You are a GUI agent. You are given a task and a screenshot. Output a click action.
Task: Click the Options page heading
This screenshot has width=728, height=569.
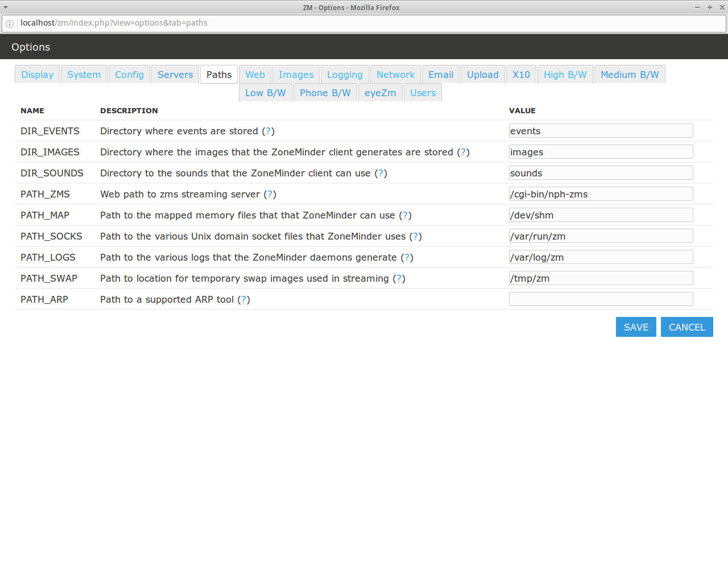click(31, 47)
